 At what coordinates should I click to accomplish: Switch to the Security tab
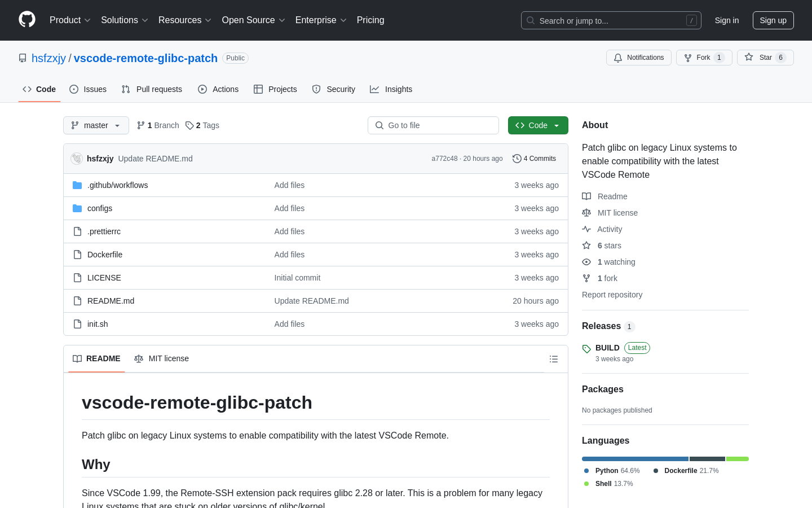pos(334,89)
